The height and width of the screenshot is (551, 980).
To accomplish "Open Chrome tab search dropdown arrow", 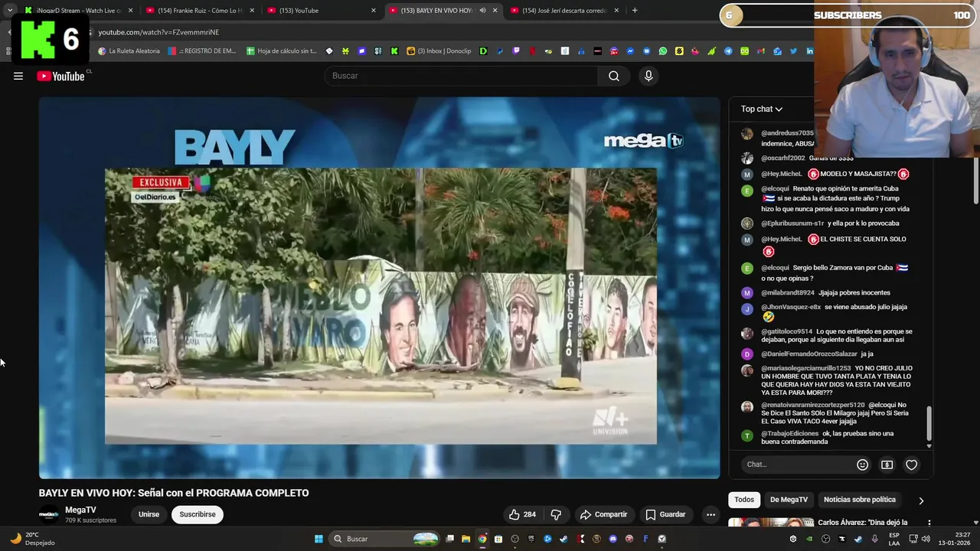I will point(10,10).
